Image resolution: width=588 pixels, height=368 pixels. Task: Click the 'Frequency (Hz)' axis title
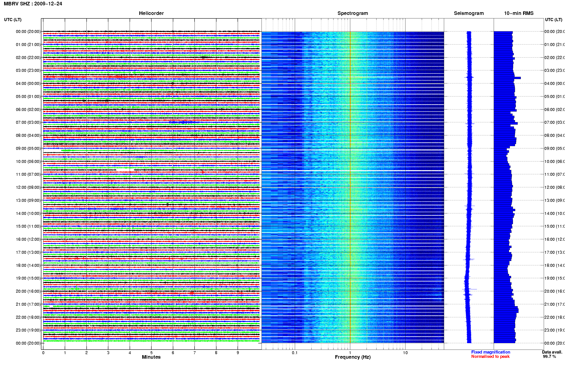click(353, 357)
